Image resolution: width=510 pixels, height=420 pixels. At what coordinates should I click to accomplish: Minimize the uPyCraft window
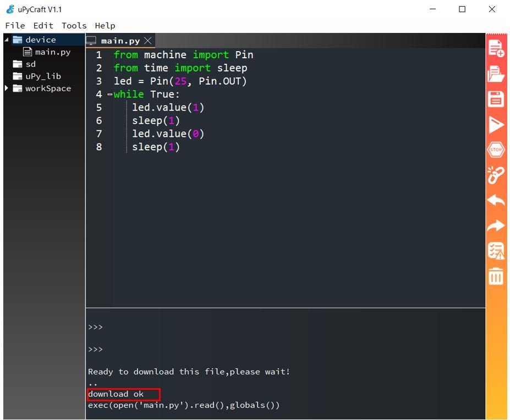pos(432,9)
